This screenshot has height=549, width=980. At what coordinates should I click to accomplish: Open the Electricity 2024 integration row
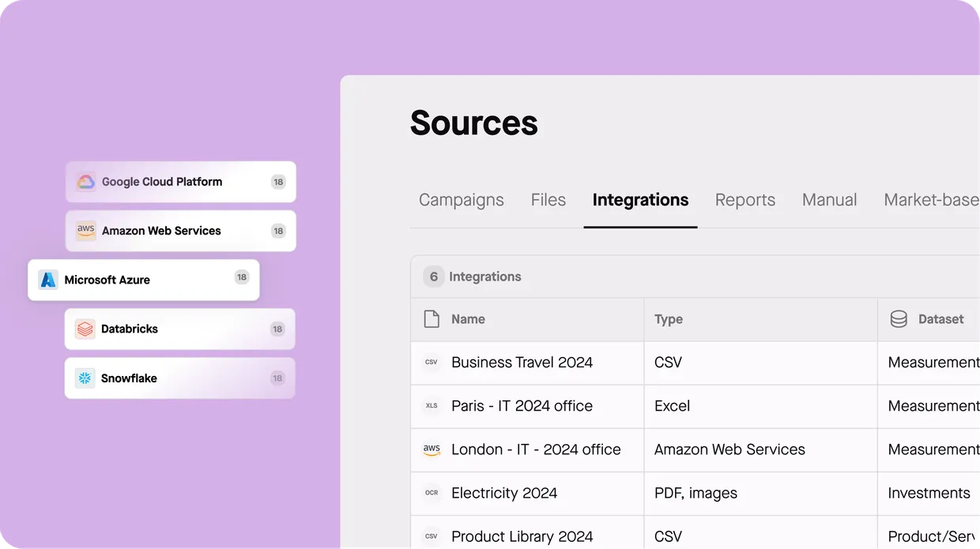[504, 493]
